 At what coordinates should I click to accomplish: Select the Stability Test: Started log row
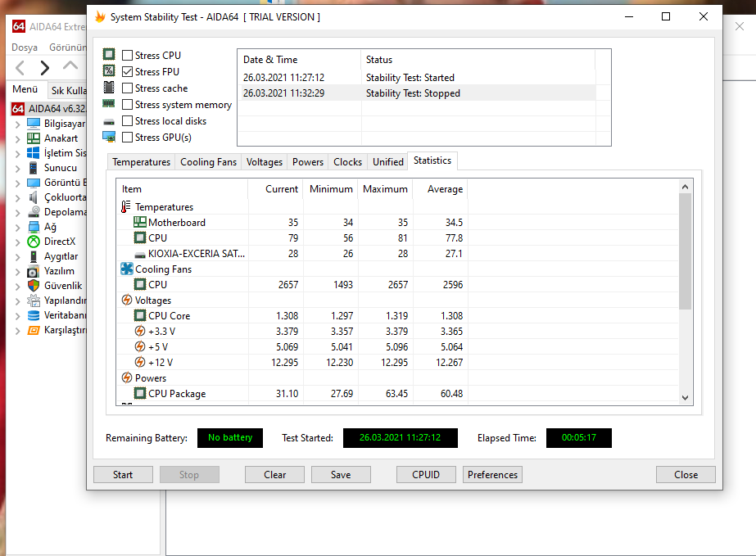(418, 77)
